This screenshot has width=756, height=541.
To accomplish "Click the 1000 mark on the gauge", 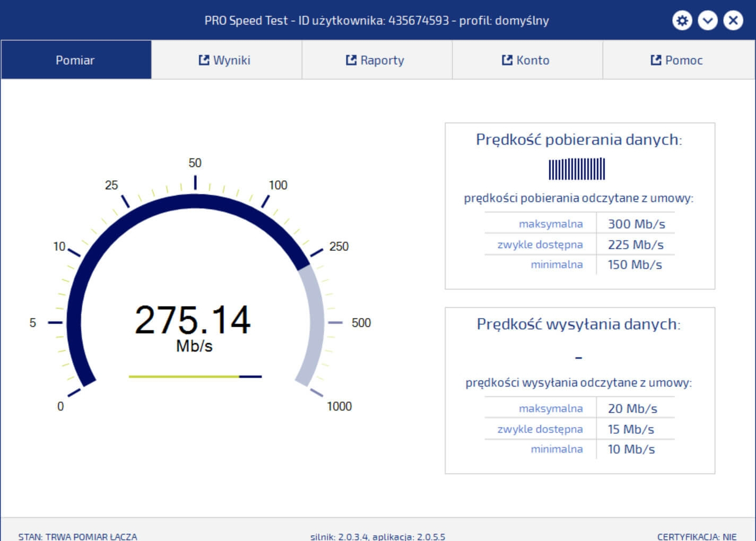I will pyautogui.click(x=339, y=406).
